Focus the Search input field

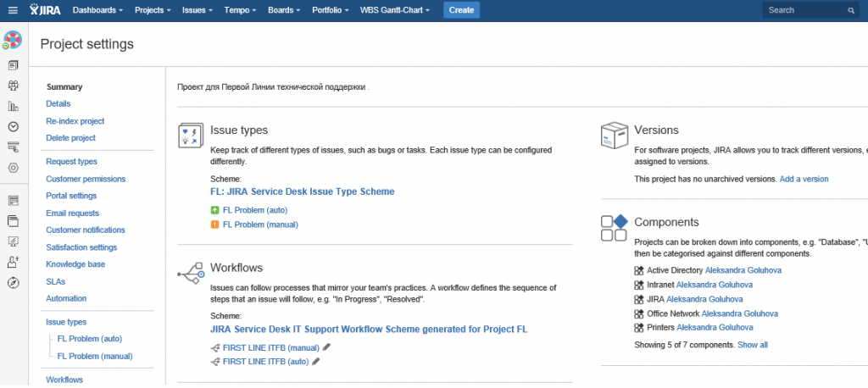[811, 10]
